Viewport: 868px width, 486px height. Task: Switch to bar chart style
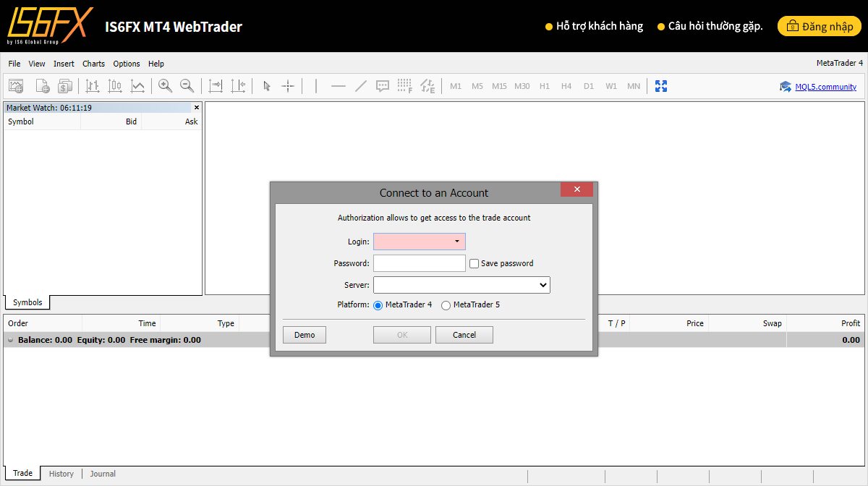tap(92, 86)
